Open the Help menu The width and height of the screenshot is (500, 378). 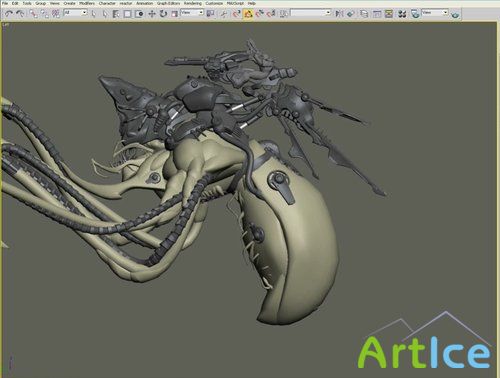pos(252,3)
